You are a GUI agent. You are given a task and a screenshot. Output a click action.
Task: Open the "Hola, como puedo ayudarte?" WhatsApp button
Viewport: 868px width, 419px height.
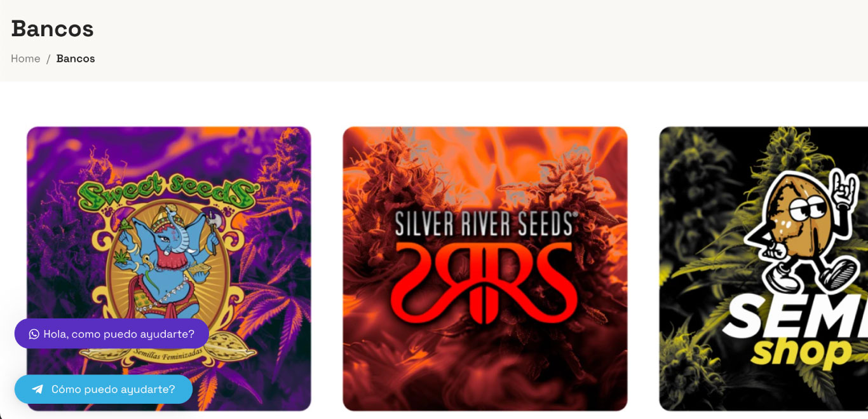pyautogui.click(x=112, y=334)
